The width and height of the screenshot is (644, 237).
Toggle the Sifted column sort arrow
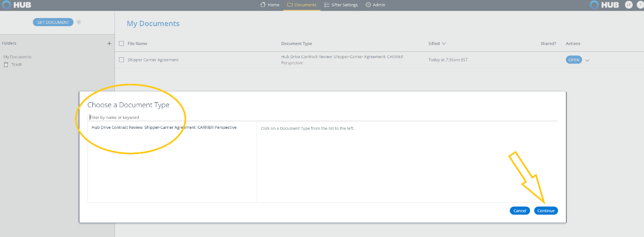click(x=443, y=44)
